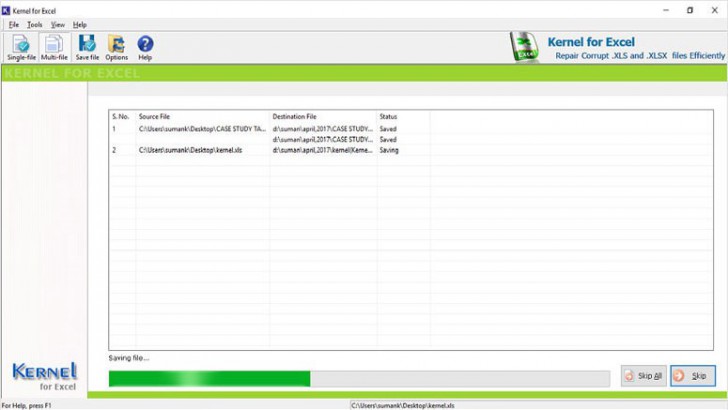Click the 'Saving file...' label
Viewport: 728px width, 410px height.
129,358
